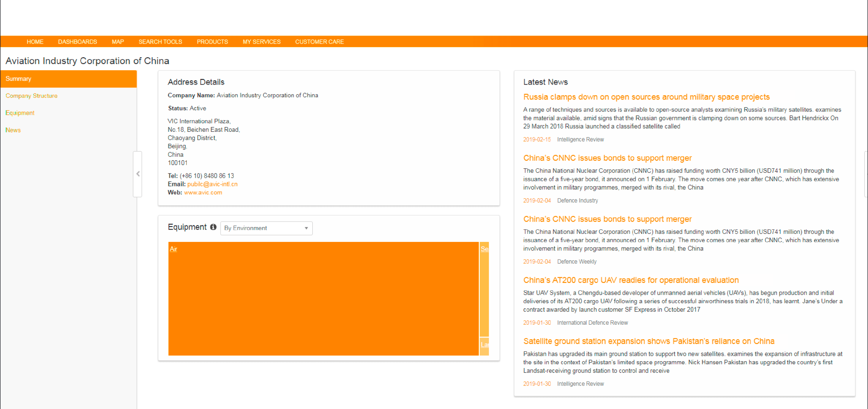Click the Tel: (+86 10) 8480 86 13 line
The image size is (868, 409).
pyautogui.click(x=201, y=176)
